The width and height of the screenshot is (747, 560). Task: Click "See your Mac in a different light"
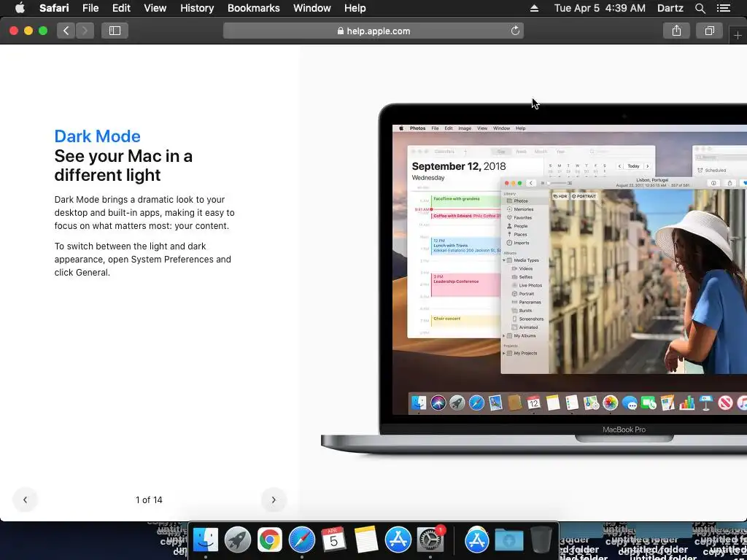tap(123, 166)
